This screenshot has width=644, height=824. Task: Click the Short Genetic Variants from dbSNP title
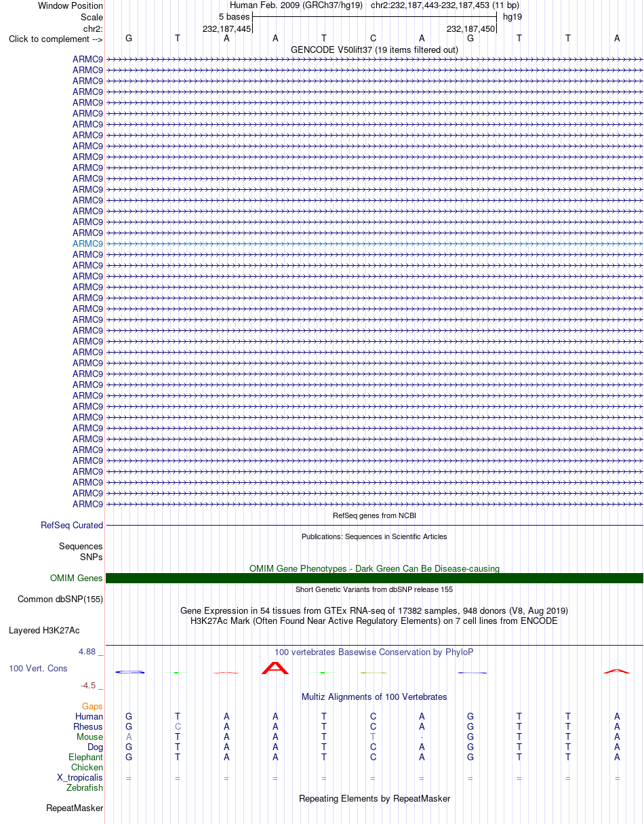pyautogui.click(x=374, y=589)
